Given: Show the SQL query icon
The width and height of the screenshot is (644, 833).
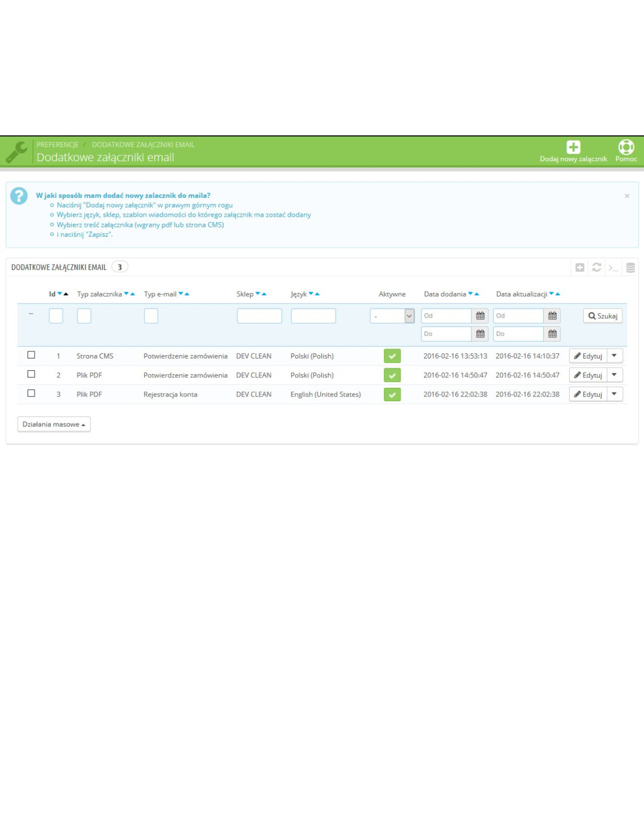Looking at the screenshot, I should tap(613, 268).
